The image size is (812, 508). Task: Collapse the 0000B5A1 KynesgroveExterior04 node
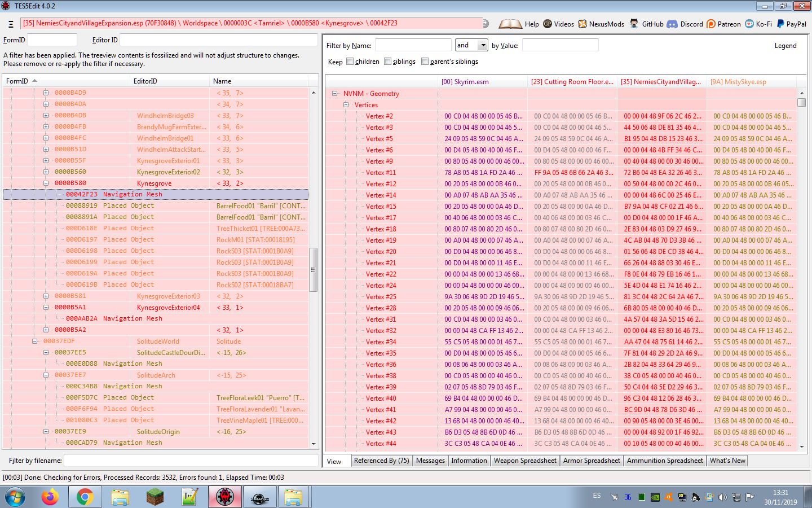[46, 308]
